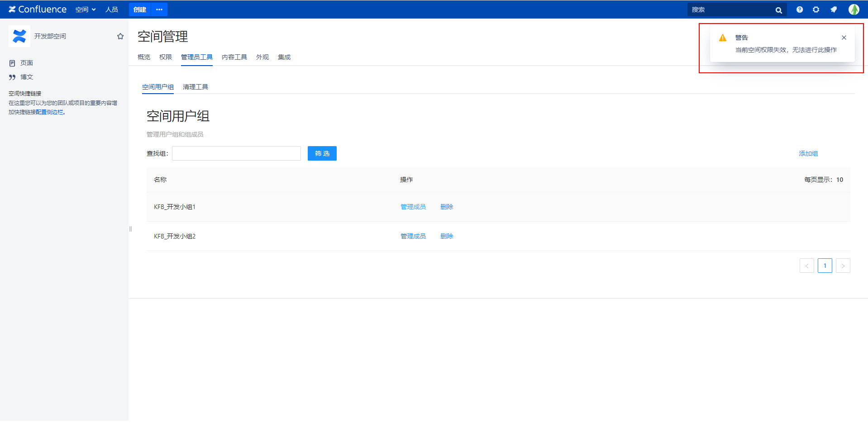Expand the 空间 dropdown menu

86,10
